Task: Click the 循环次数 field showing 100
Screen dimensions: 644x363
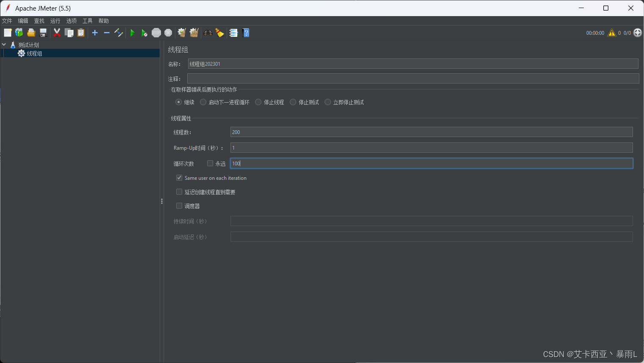Action: coord(431,163)
